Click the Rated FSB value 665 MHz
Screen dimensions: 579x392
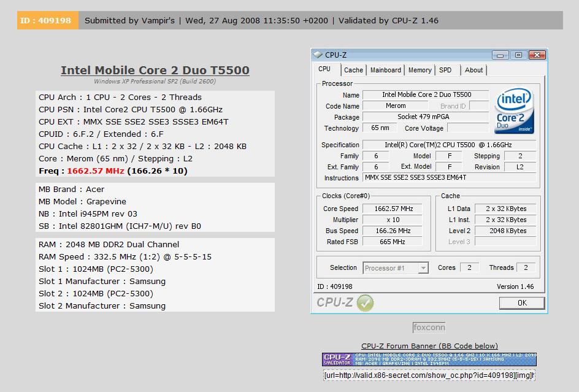tap(393, 242)
